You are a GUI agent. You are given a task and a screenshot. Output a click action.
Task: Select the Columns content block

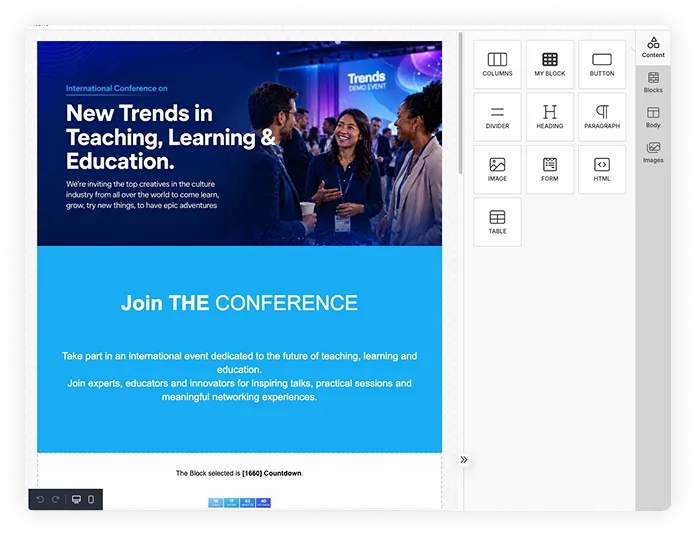pos(497,64)
